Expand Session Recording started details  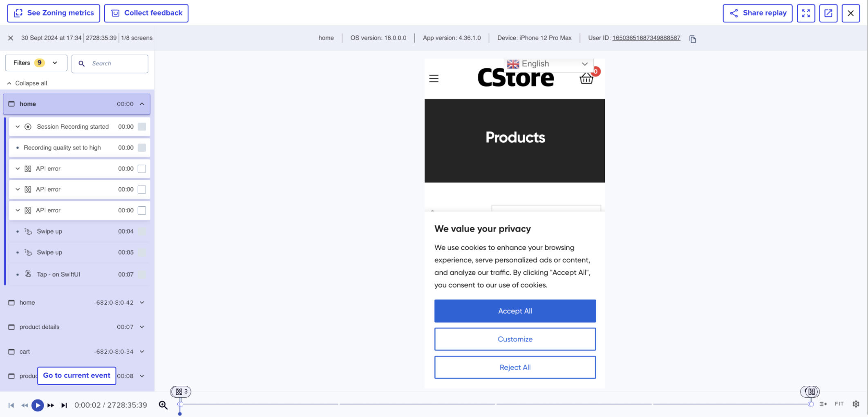click(x=18, y=127)
